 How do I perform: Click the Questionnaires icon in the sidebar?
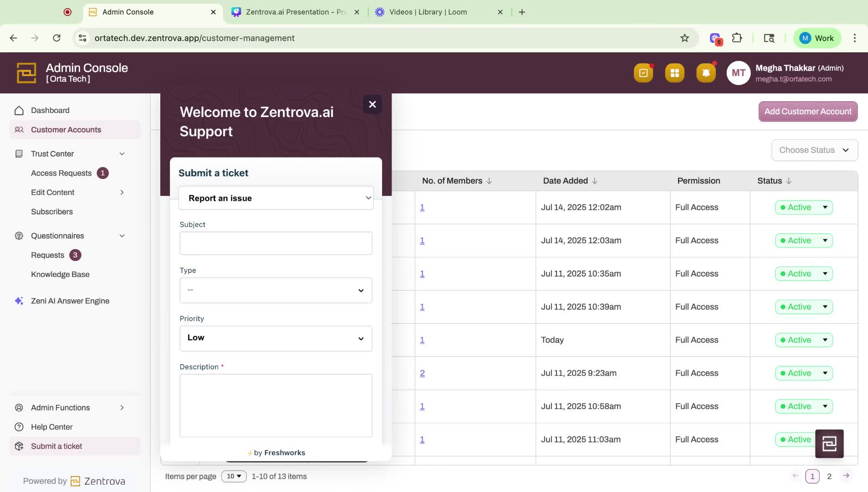[x=19, y=236]
